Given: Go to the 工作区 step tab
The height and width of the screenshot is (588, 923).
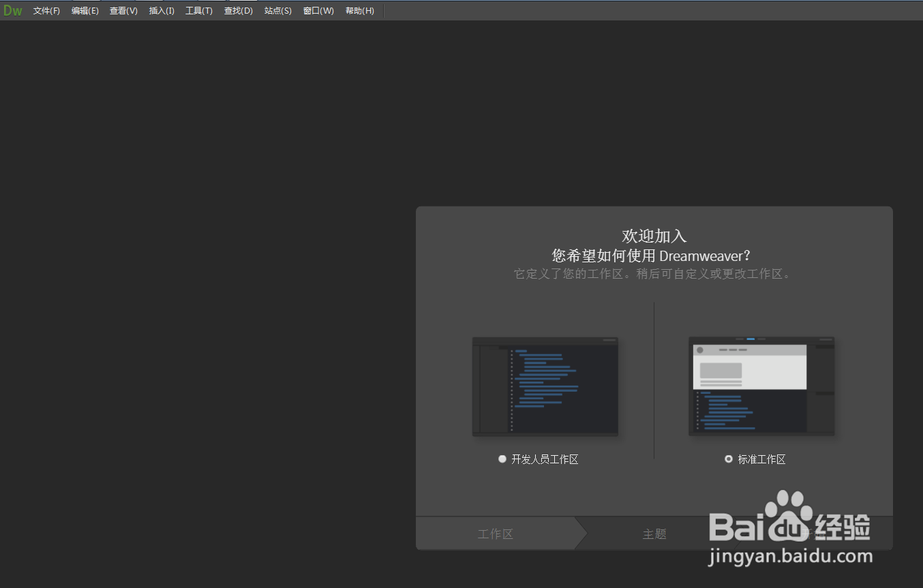Looking at the screenshot, I should point(496,534).
